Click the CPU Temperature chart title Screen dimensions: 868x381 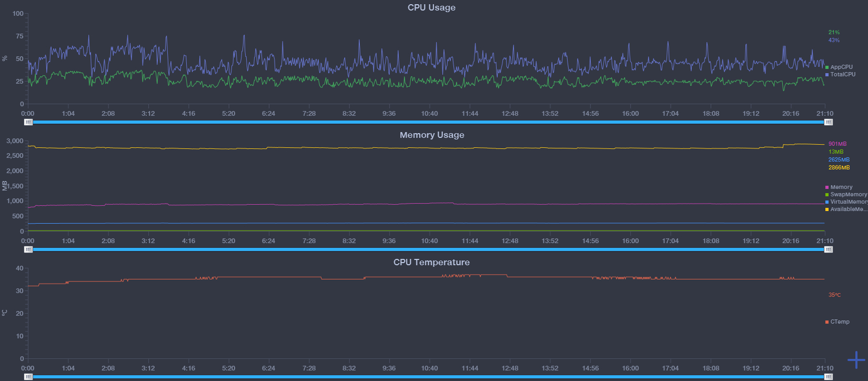(431, 262)
